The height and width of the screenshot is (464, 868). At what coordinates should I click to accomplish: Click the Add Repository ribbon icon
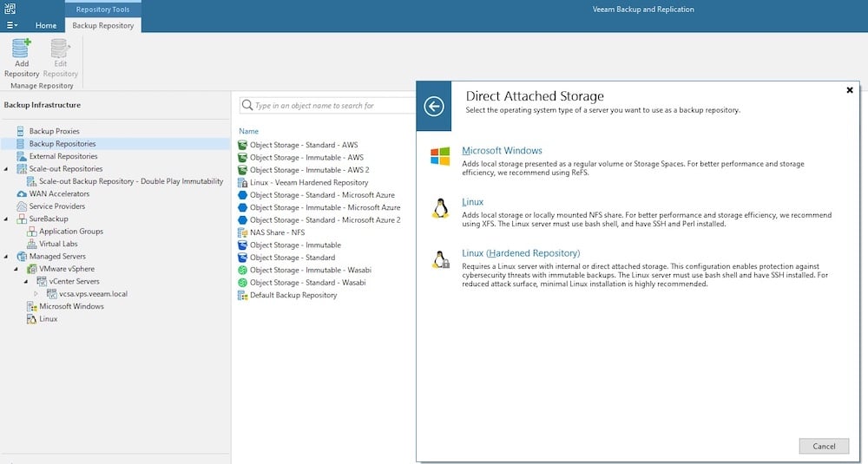[x=21, y=49]
